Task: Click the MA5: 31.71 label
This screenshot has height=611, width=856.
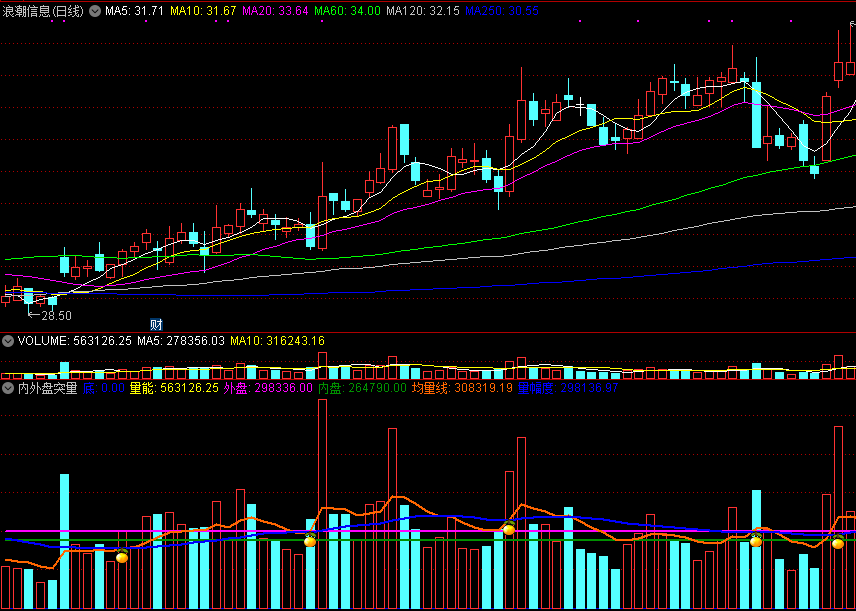Action: tap(135, 11)
